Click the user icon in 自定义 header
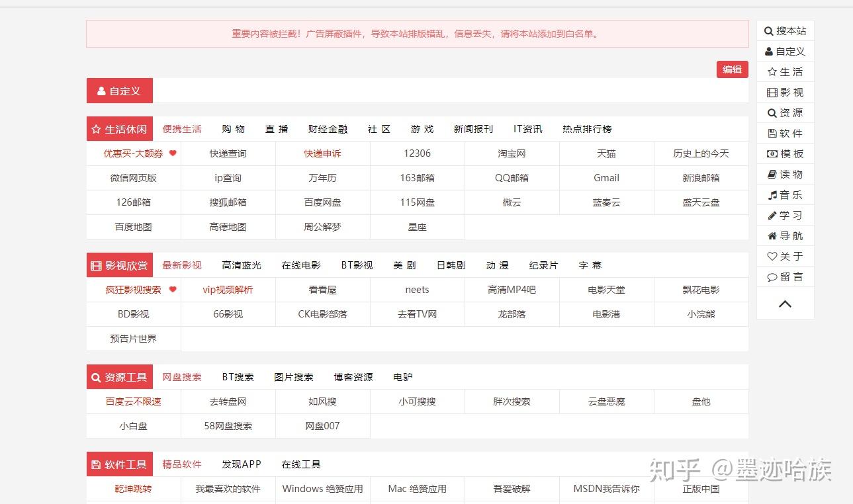This screenshot has width=853, height=504. pyautogui.click(x=101, y=91)
